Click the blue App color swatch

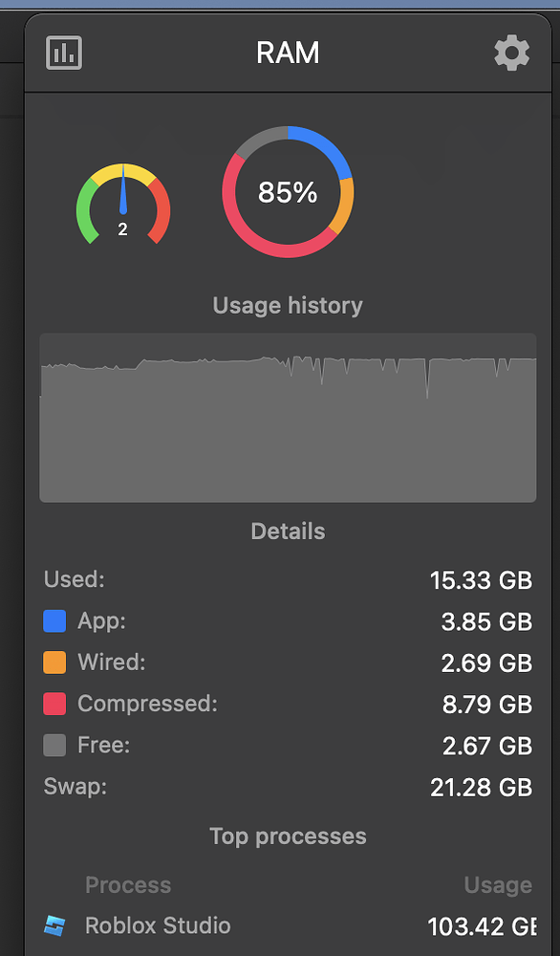(54, 621)
